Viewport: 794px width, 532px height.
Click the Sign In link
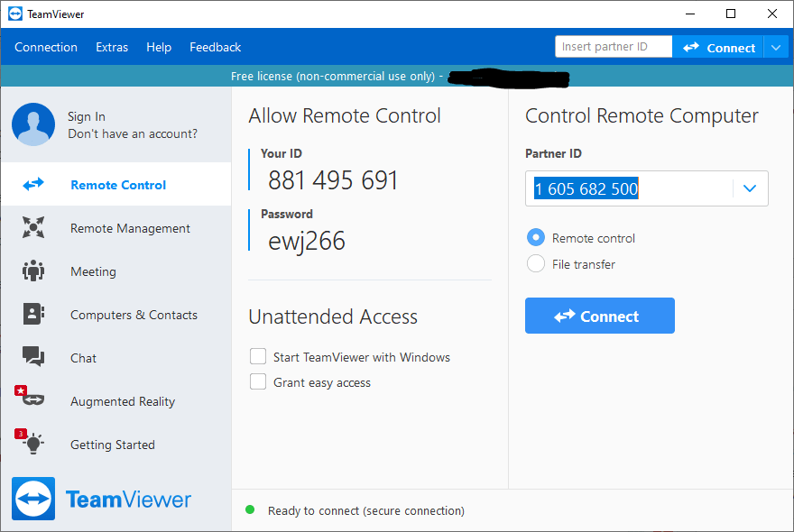click(x=87, y=116)
